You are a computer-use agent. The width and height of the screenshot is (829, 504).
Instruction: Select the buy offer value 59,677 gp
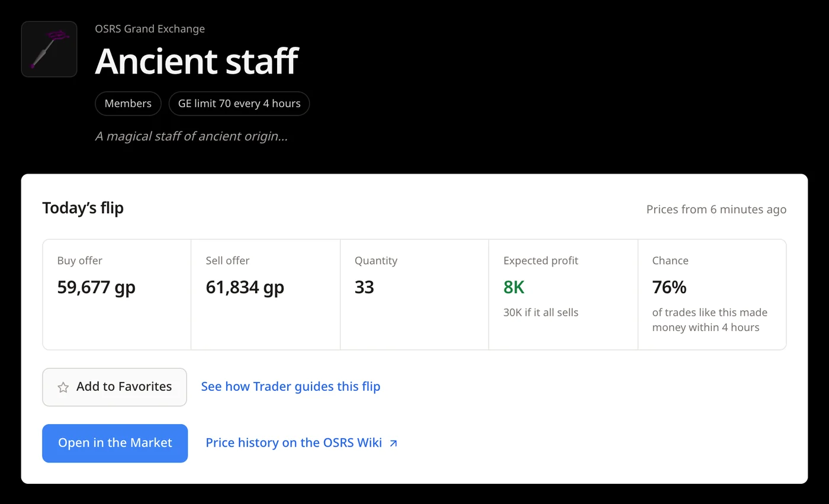pyautogui.click(x=97, y=287)
